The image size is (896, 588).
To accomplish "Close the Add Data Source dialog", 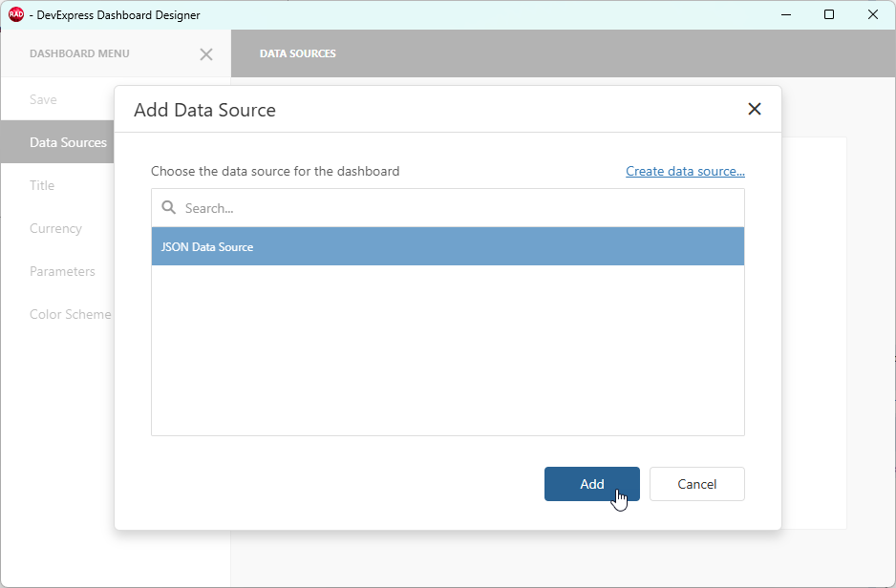I will 755,109.
